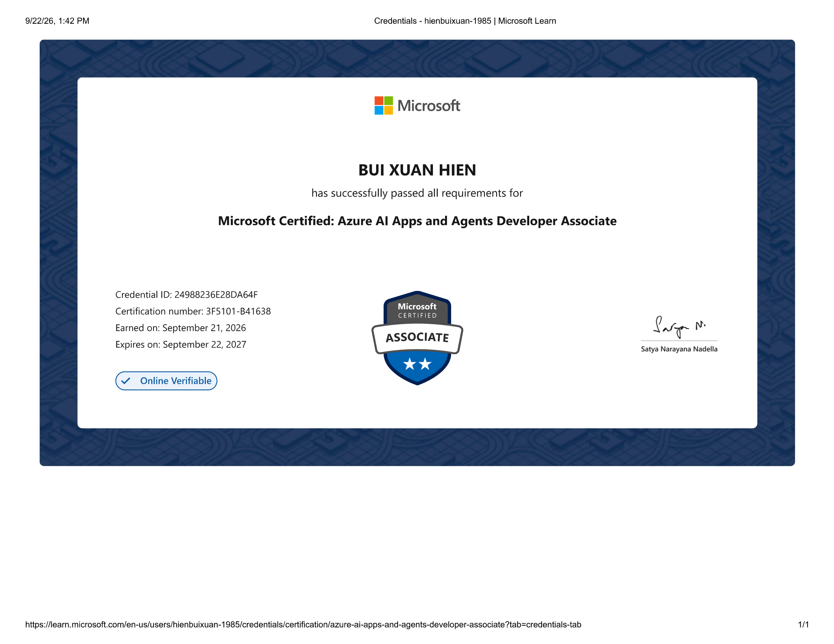Click the Satya Nadella signature

pos(679,327)
